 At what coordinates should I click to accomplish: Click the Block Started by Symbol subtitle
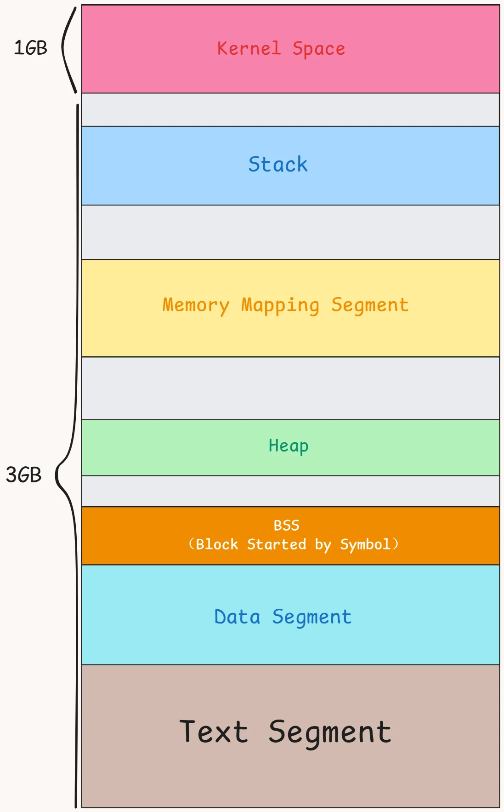pos(293,545)
